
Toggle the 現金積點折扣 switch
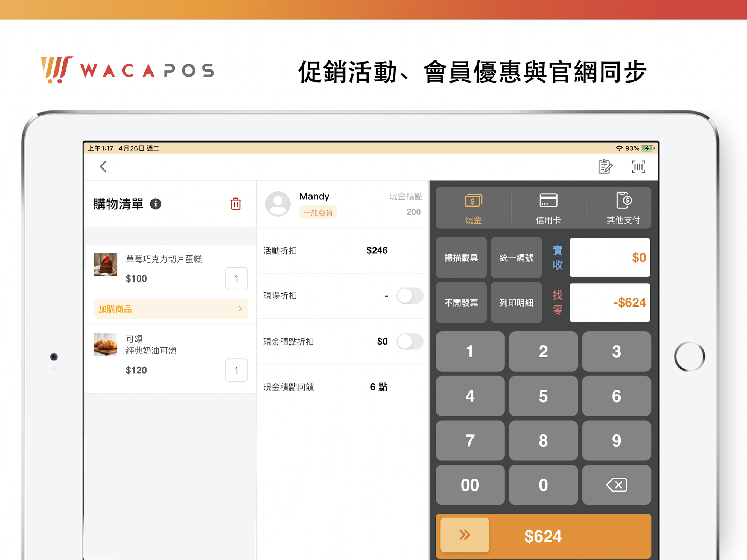coord(410,341)
